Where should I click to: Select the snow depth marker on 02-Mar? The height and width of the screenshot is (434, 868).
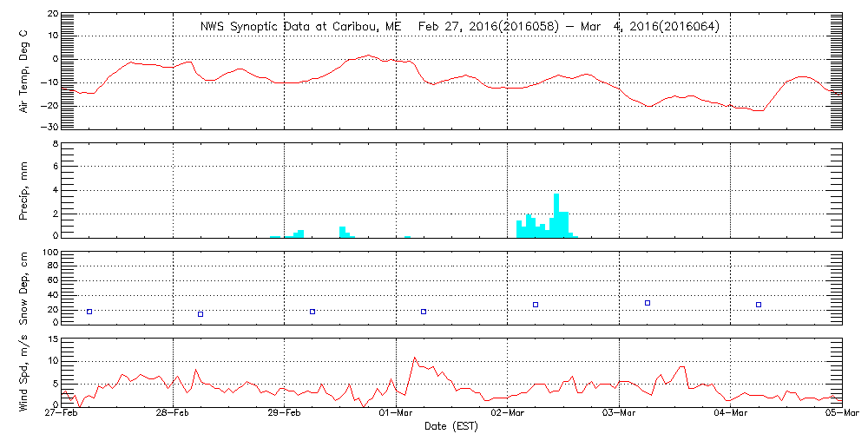click(536, 305)
